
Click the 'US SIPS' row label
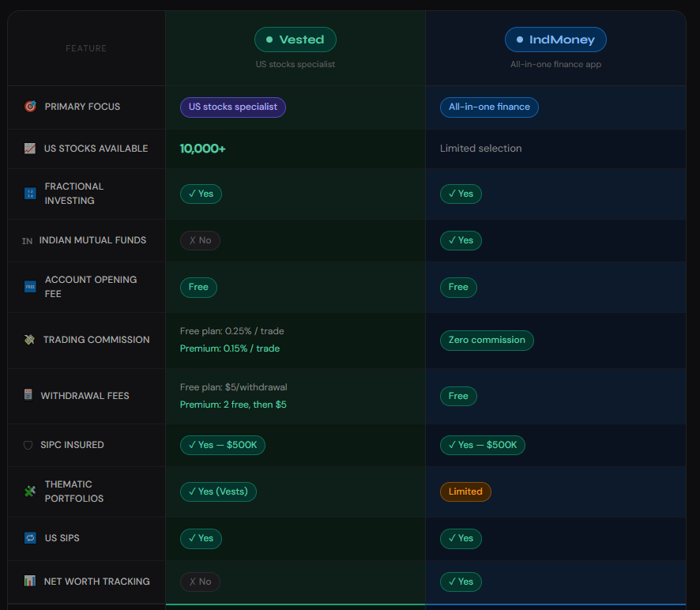coord(62,538)
